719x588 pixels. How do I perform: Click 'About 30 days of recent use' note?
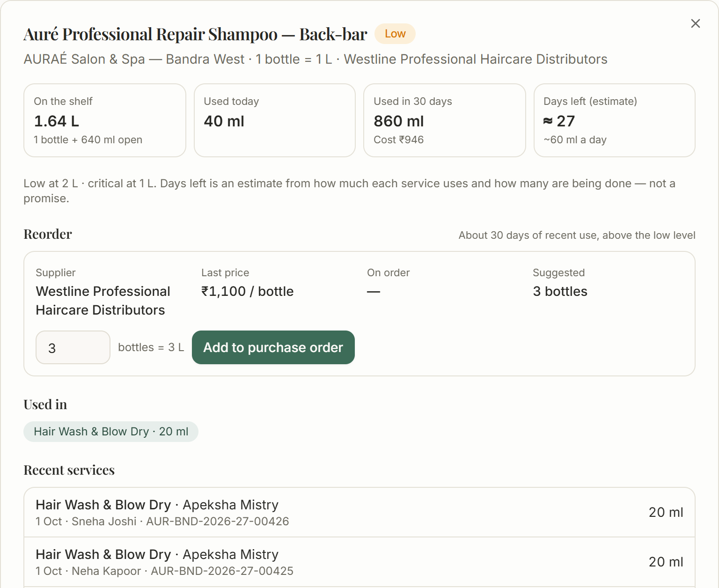[577, 235]
